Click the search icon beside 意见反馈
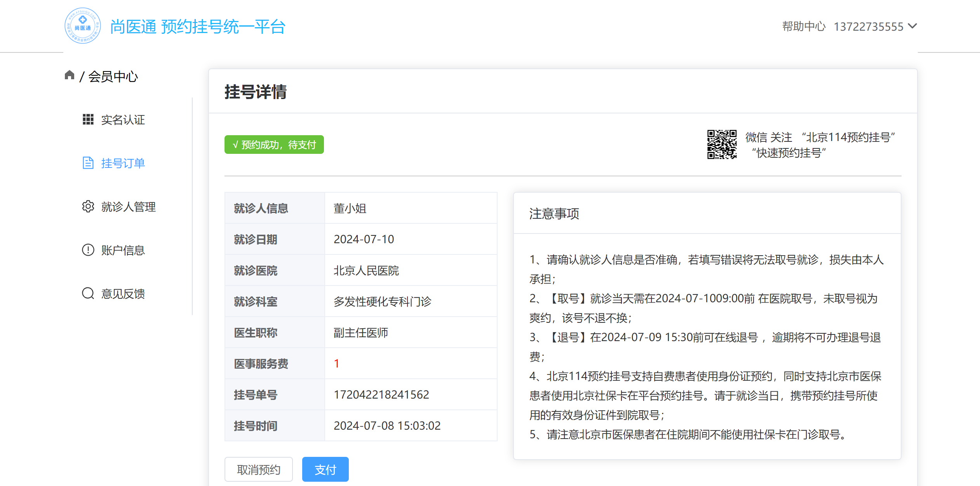This screenshot has height=486, width=980. point(88,293)
